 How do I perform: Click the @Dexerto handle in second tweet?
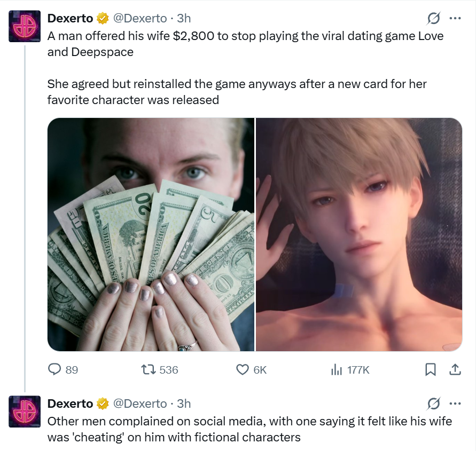[x=140, y=403]
